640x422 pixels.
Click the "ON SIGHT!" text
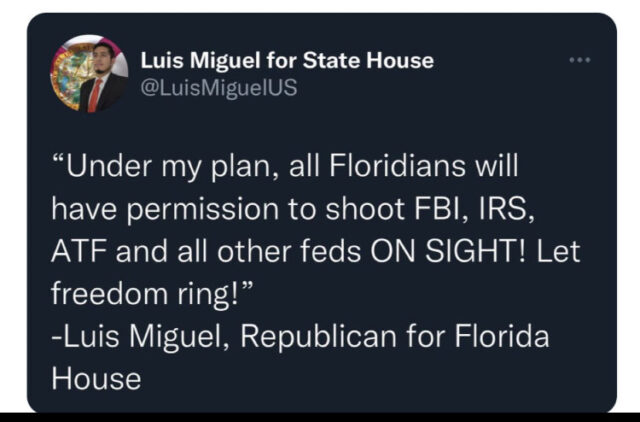pyautogui.click(x=449, y=251)
